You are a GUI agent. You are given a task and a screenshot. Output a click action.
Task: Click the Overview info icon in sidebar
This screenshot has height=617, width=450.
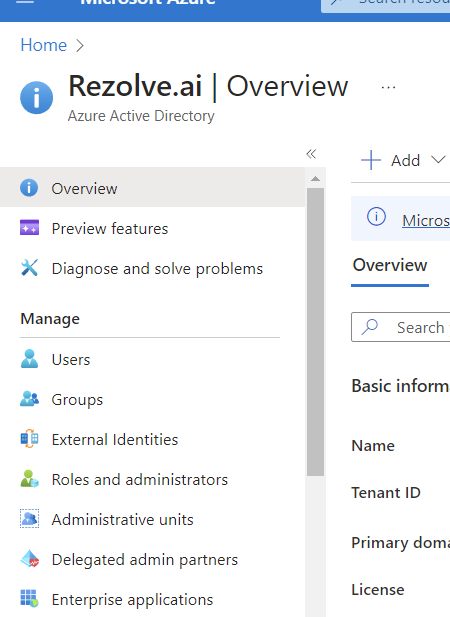click(x=29, y=188)
